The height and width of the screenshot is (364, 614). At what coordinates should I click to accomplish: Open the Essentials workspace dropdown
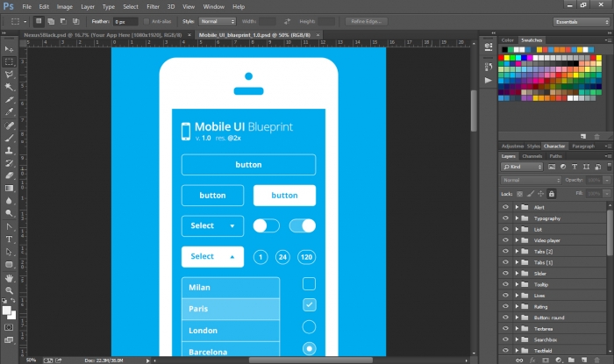pos(581,22)
